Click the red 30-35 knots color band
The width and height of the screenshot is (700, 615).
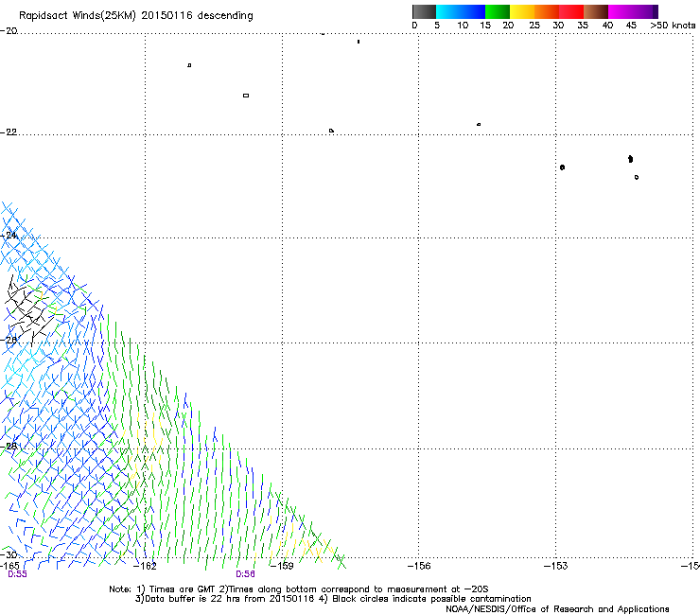571,11
